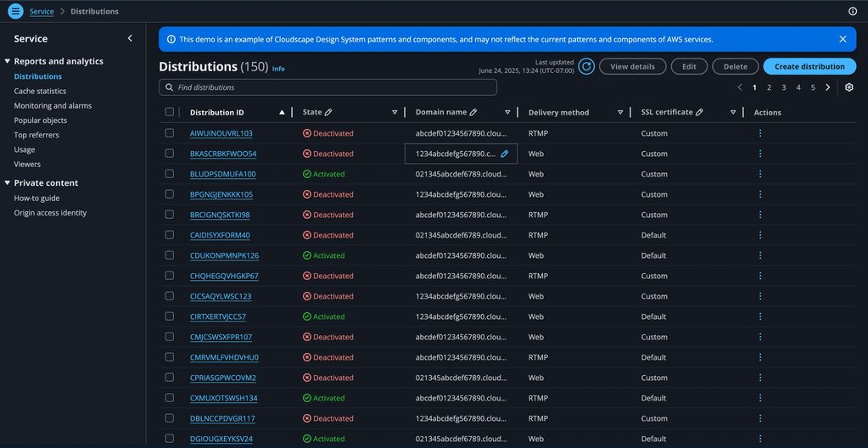Check the box for CIRTXERTVJCC57 distribution
This screenshot has height=448, width=868.
click(x=170, y=316)
